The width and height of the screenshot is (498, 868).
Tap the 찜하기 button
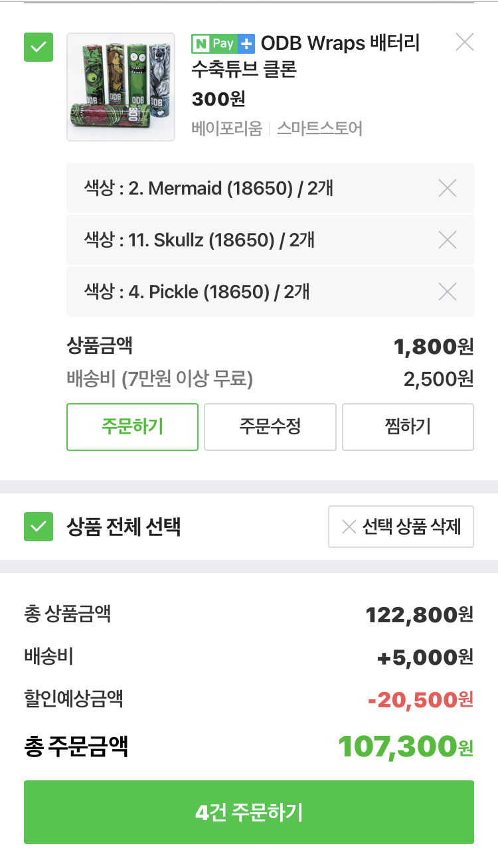tap(408, 426)
